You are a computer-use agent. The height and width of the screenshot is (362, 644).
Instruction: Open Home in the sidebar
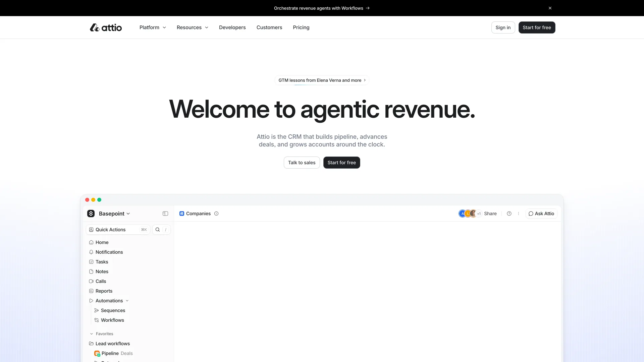99,242
